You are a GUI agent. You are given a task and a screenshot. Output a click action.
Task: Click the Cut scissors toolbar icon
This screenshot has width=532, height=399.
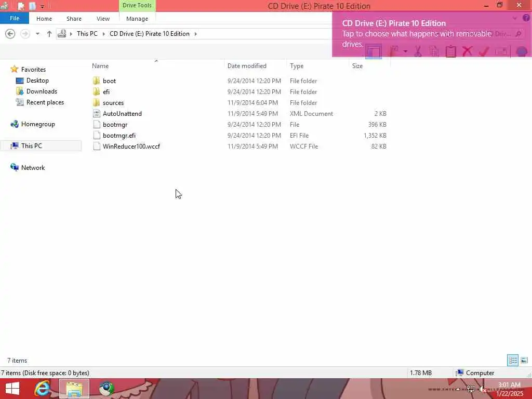tap(418, 51)
